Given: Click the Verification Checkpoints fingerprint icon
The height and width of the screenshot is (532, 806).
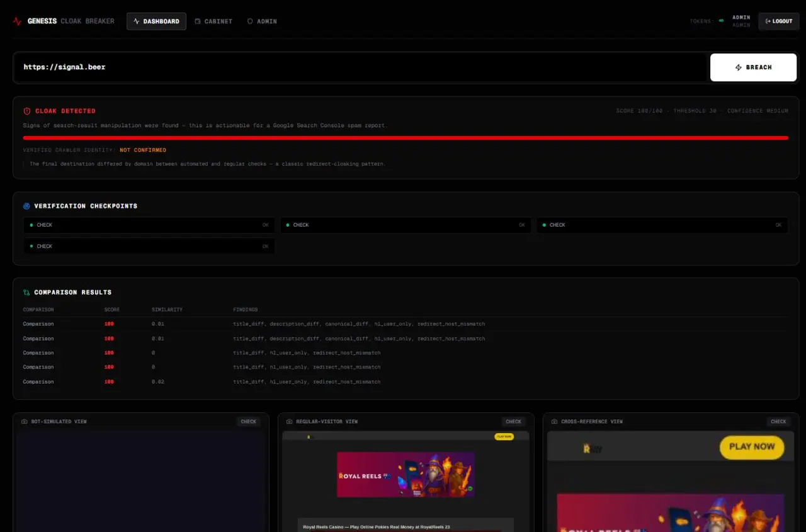Looking at the screenshot, I should point(26,206).
